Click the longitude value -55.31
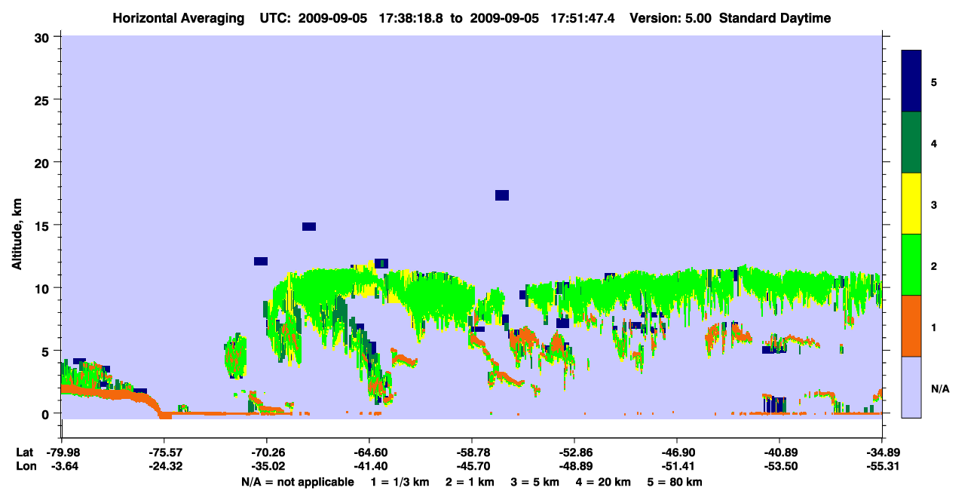Viewport: 980px width, 503px height. coord(881,467)
